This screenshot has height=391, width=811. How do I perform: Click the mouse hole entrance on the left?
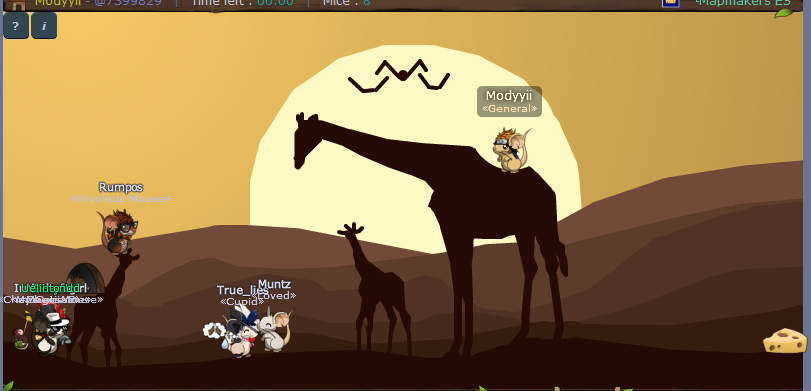coord(85,278)
